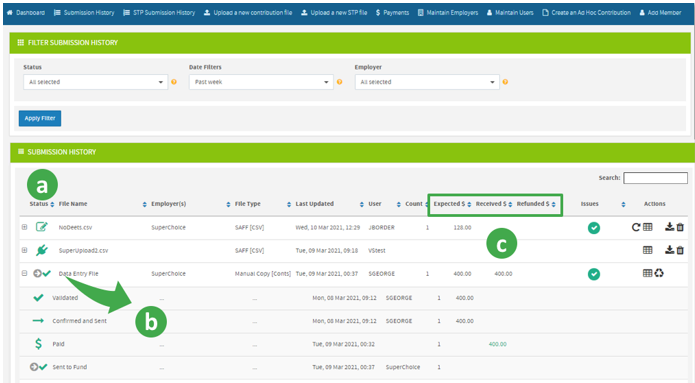Click the JBORDER user cell
695x383 pixels.
click(x=381, y=227)
